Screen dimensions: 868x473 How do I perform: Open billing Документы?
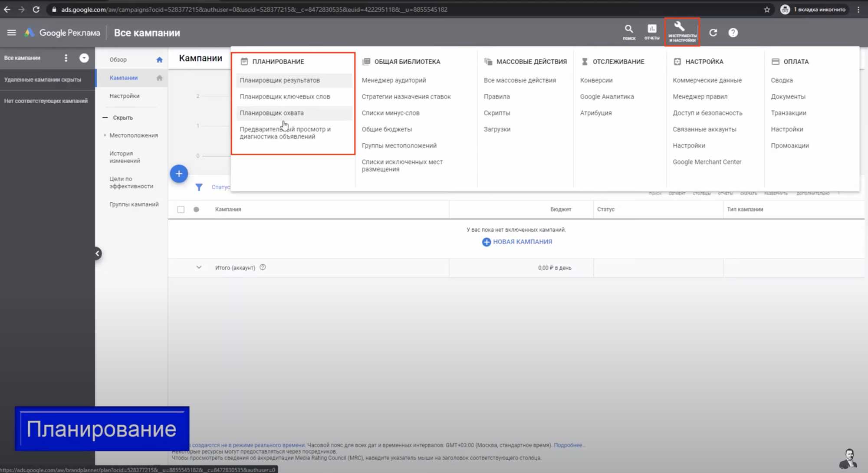tap(788, 97)
